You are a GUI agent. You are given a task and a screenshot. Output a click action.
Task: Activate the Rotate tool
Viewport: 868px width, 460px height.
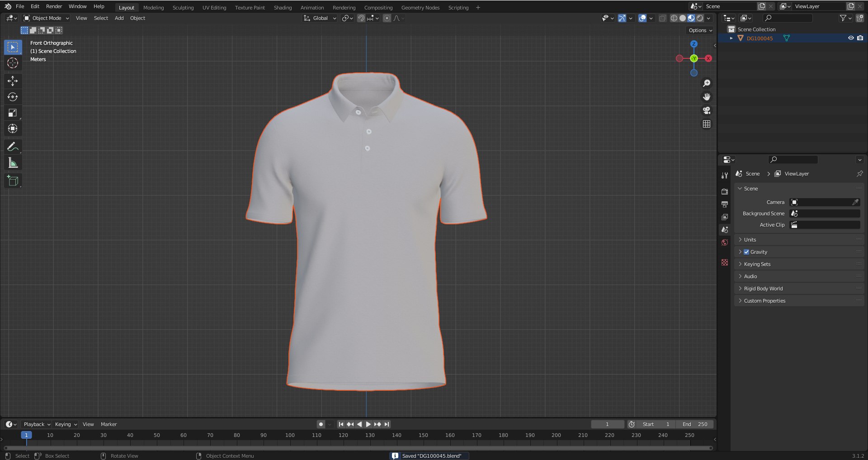click(x=13, y=97)
